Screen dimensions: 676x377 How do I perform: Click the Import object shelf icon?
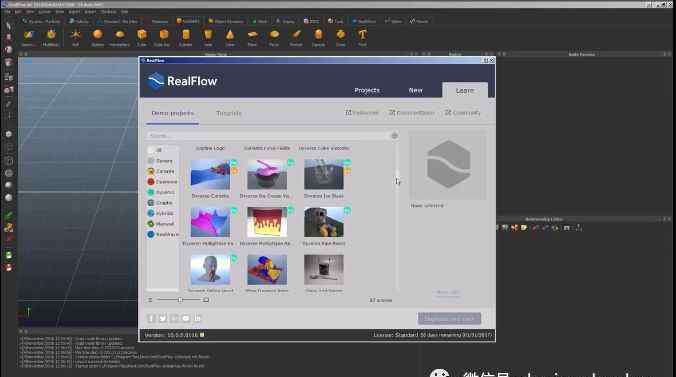tap(28, 36)
